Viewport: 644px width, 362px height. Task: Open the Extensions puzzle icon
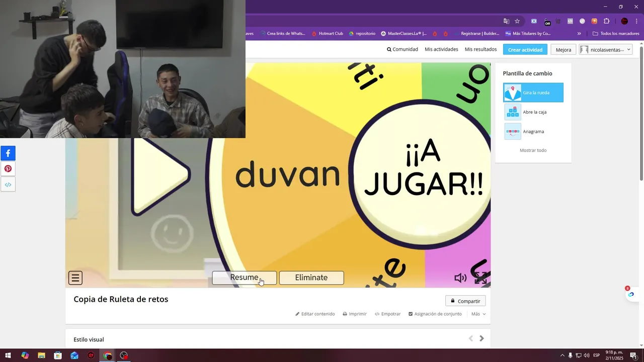click(606, 21)
